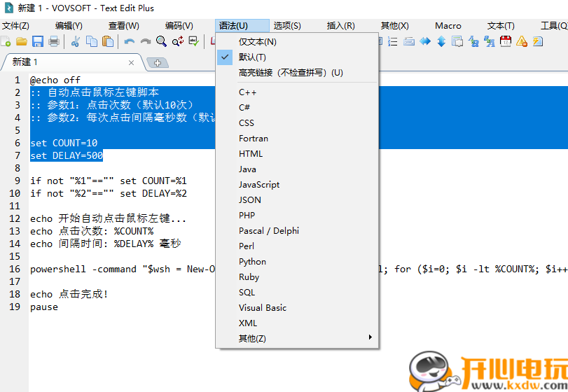Add a new tab with the plus button
568x392 pixels.
click(157, 62)
